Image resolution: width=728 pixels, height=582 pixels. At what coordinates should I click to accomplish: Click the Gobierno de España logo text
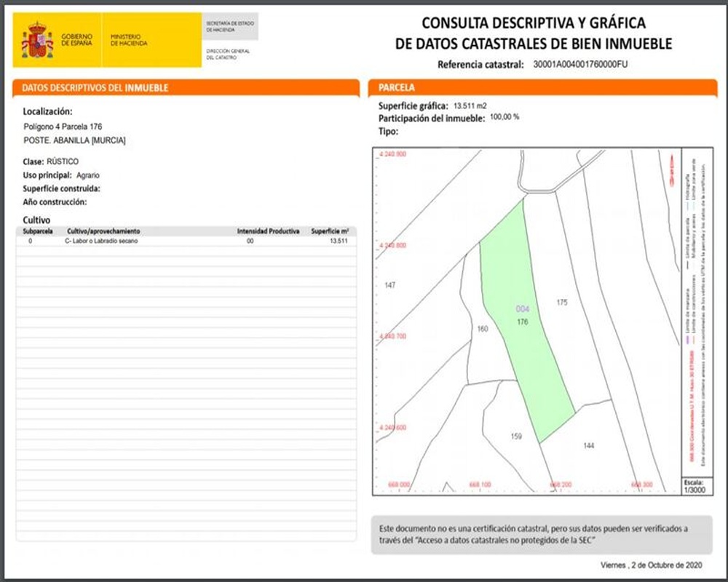(76, 40)
